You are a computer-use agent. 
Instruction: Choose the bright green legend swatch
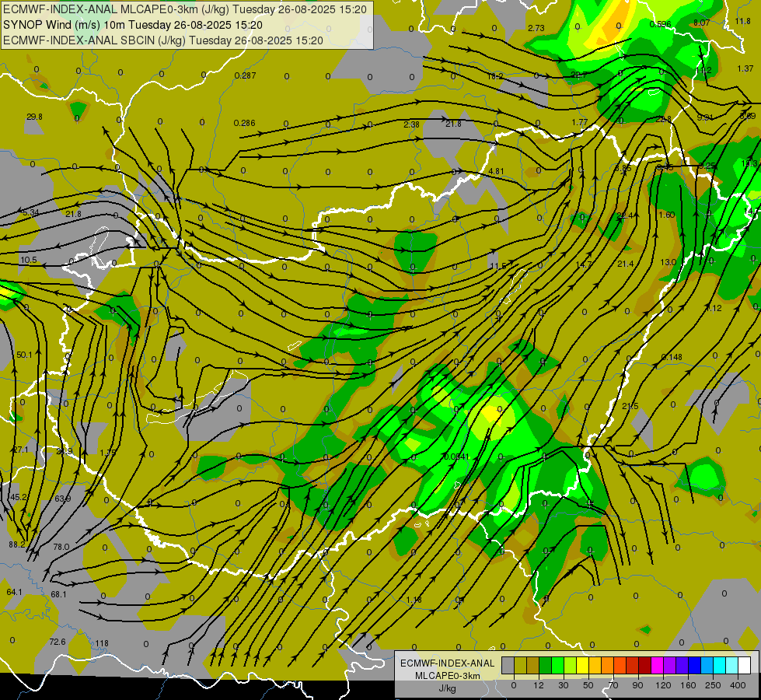558,665
